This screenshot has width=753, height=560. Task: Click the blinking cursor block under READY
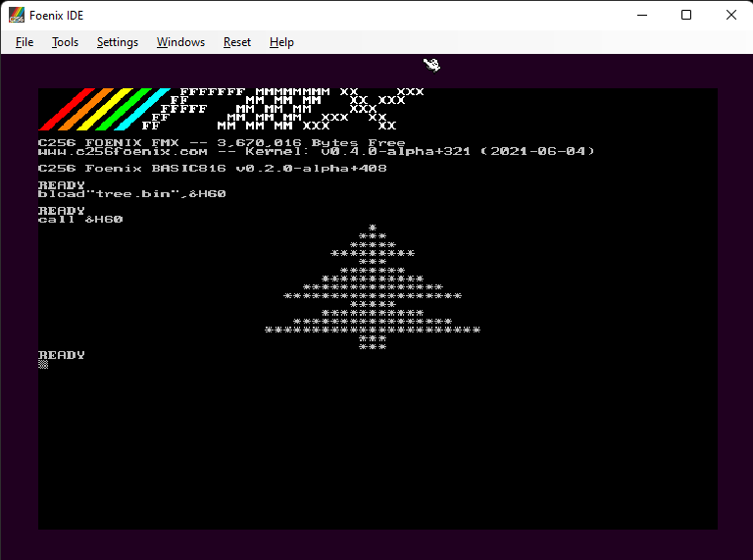(x=43, y=364)
